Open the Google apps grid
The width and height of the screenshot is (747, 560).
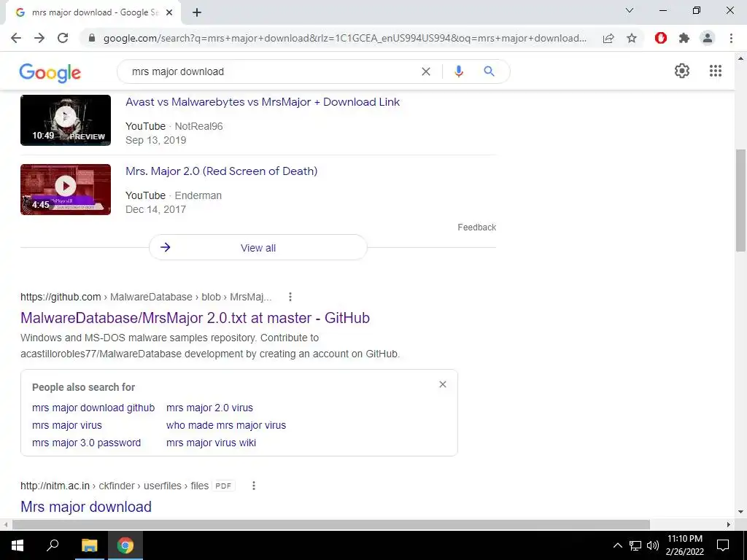[716, 71]
